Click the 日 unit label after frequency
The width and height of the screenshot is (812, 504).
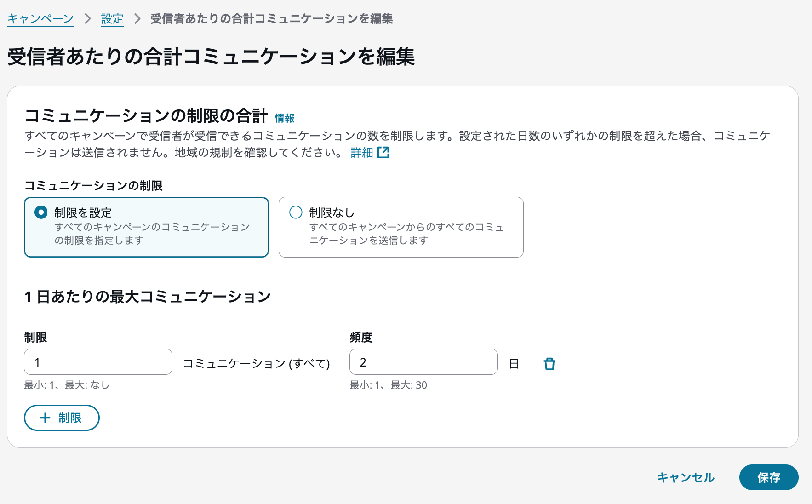pyautogui.click(x=514, y=364)
